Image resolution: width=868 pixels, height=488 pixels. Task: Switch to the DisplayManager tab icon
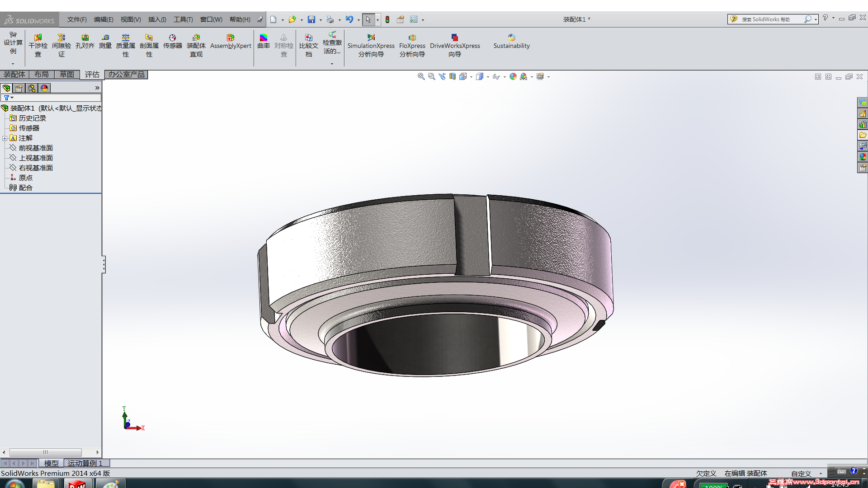(44, 88)
